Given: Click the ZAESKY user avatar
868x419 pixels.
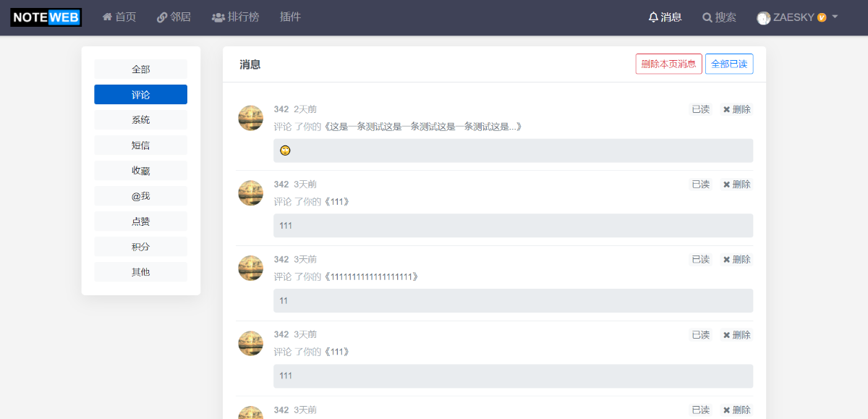Looking at the screenshot, I should pos(764,17).
